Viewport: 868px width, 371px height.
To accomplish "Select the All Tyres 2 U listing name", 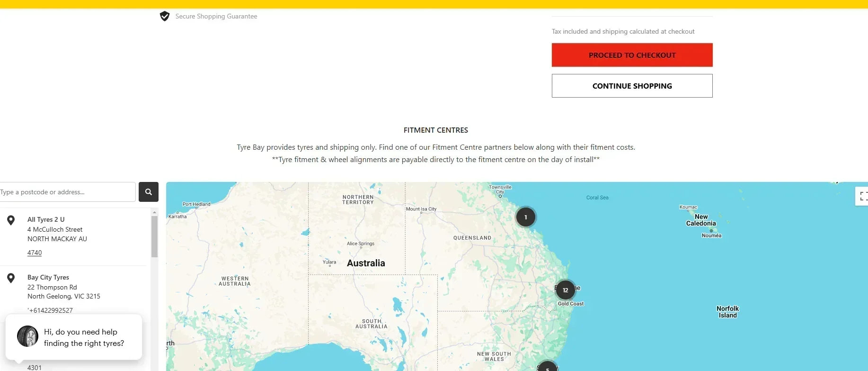I will [46, 219].
